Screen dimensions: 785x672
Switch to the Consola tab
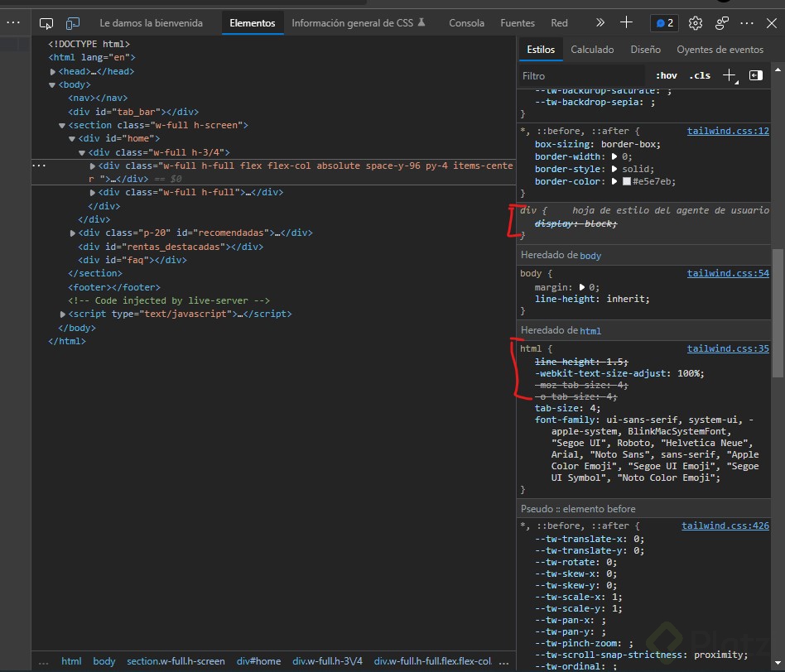[466, 22]
